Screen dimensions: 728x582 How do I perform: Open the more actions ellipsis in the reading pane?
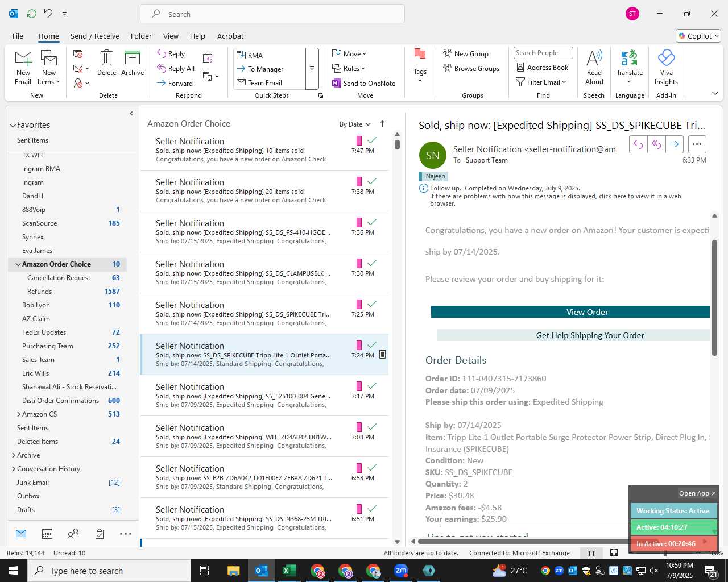(697, 144)
